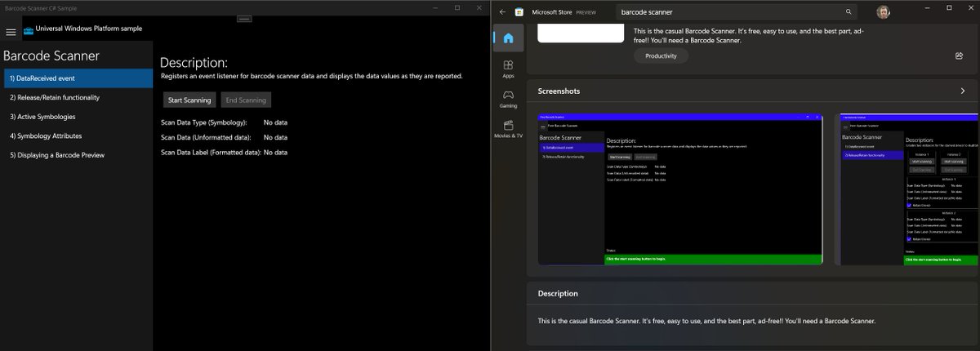Screen dimensions: 980x351
Task: Click the Description heading in sample app
Action: 194,63
